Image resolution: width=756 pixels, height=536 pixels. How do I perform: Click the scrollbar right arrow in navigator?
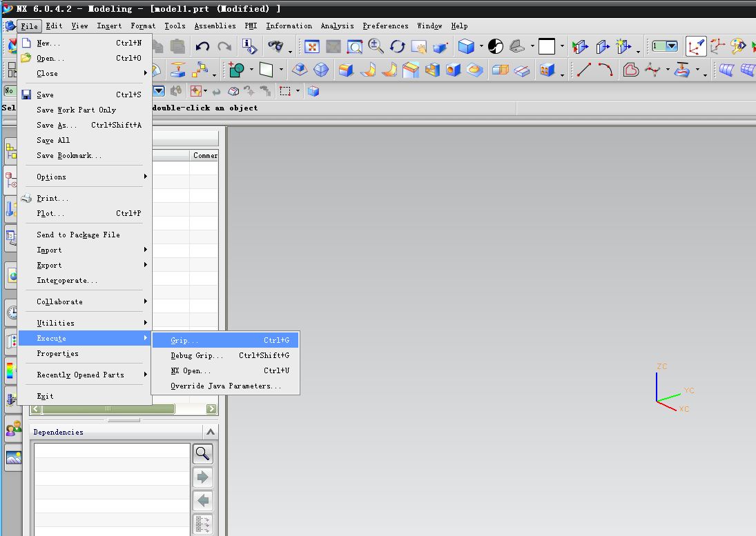click(x=211, y=409)
